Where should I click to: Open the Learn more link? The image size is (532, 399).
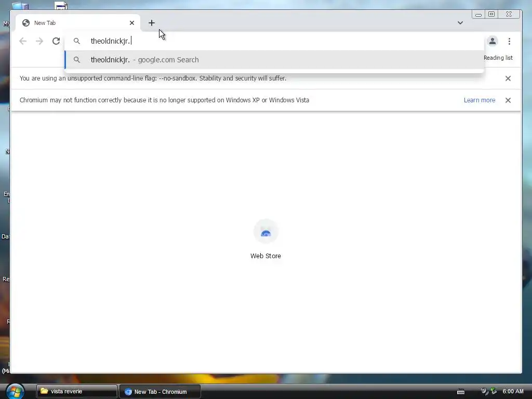pos(480,100)
